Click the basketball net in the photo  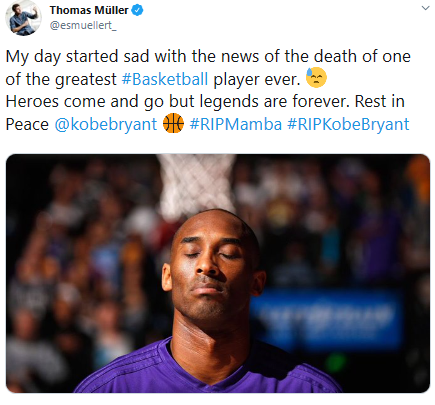tap(197, 183)
